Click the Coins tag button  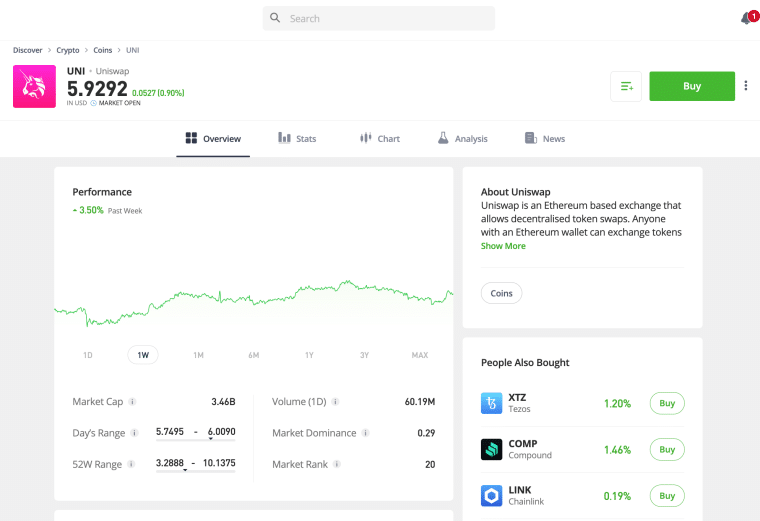[x=501, y=293]
